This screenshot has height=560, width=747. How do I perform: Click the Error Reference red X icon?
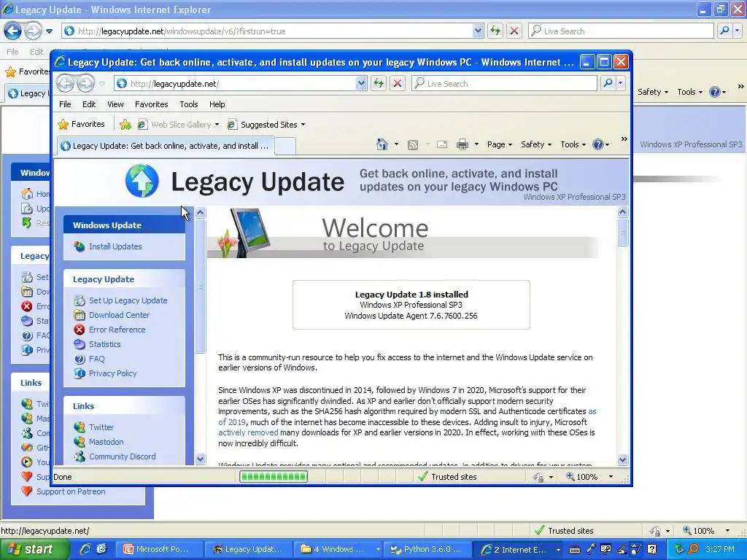80,330
